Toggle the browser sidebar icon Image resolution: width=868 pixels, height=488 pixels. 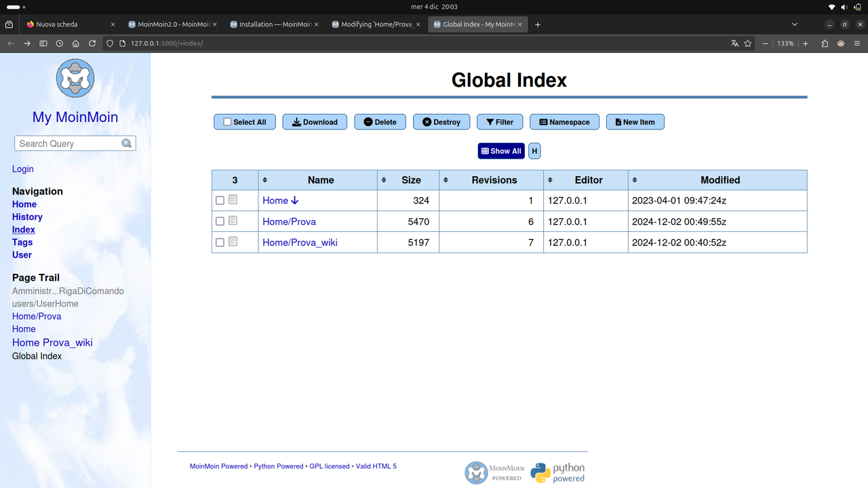(x=43, y=43)
